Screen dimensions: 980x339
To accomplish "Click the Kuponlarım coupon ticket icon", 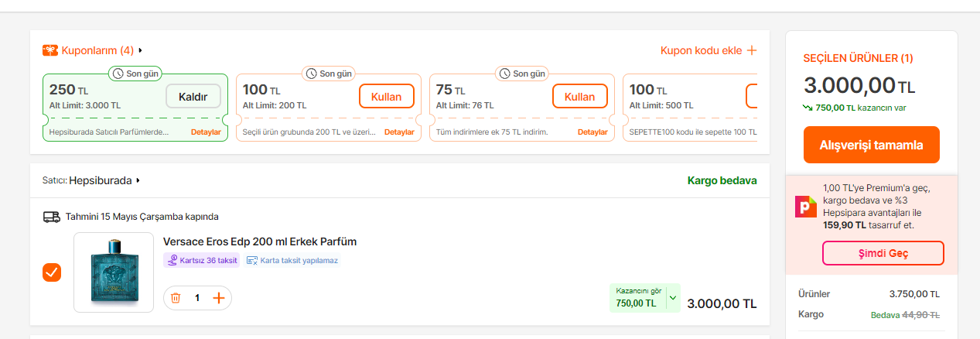I will [50, 50].
